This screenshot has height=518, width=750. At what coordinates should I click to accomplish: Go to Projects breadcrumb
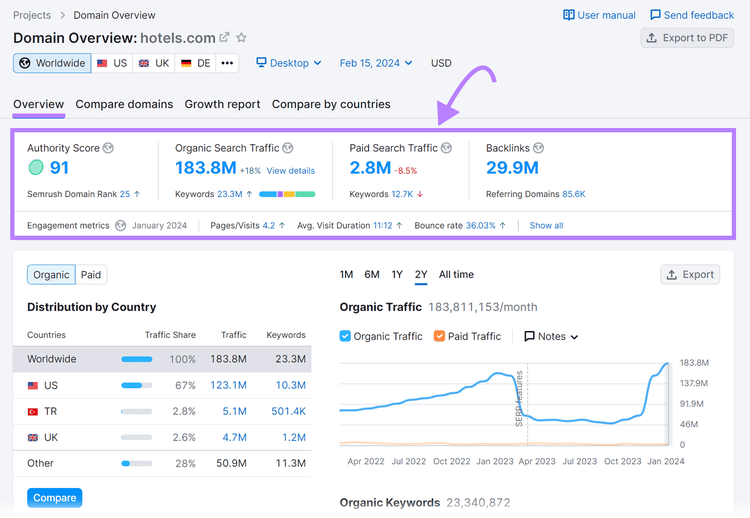pos(32,15)
